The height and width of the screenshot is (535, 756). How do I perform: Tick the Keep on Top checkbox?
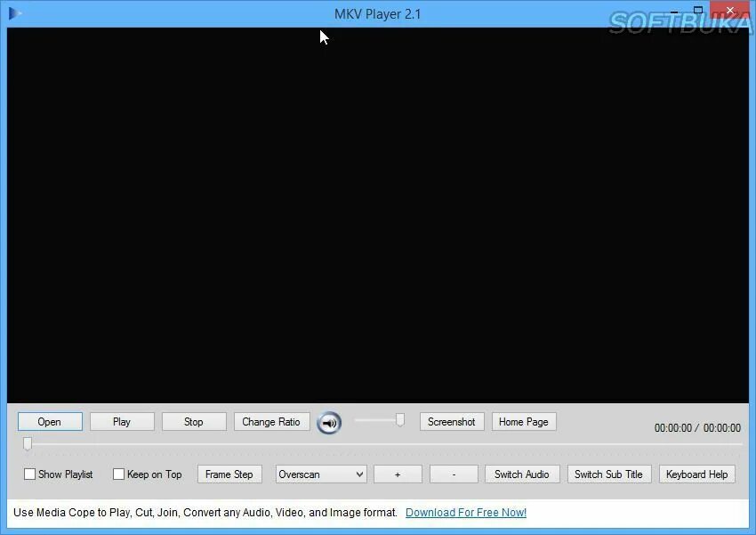pos(118,474)
